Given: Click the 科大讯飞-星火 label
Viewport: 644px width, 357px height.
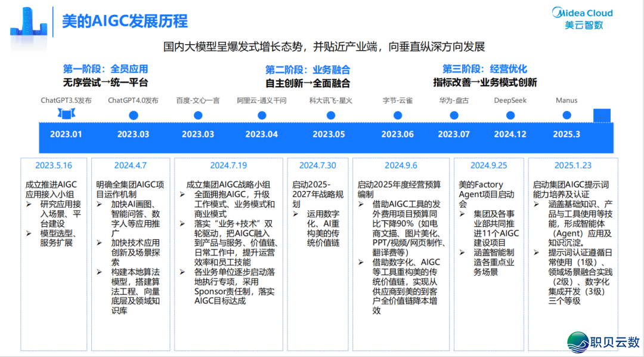Looking at the screenshot, I should coord(330,100).
